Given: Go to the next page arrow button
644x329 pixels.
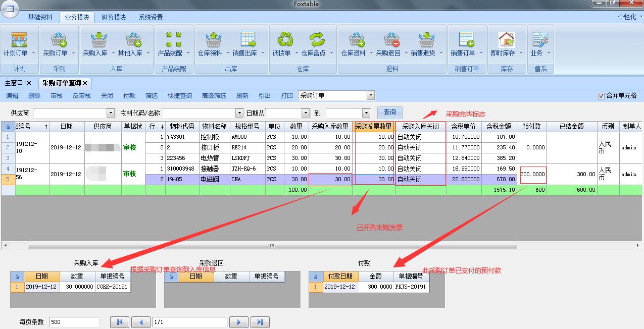Looking at the screenshot, I should click(x=238, y=322).
